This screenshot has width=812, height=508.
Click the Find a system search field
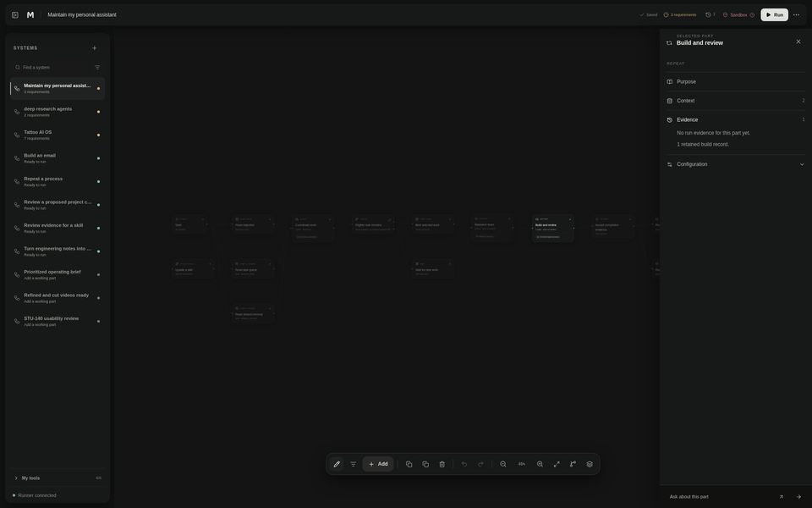coord(54,68)
